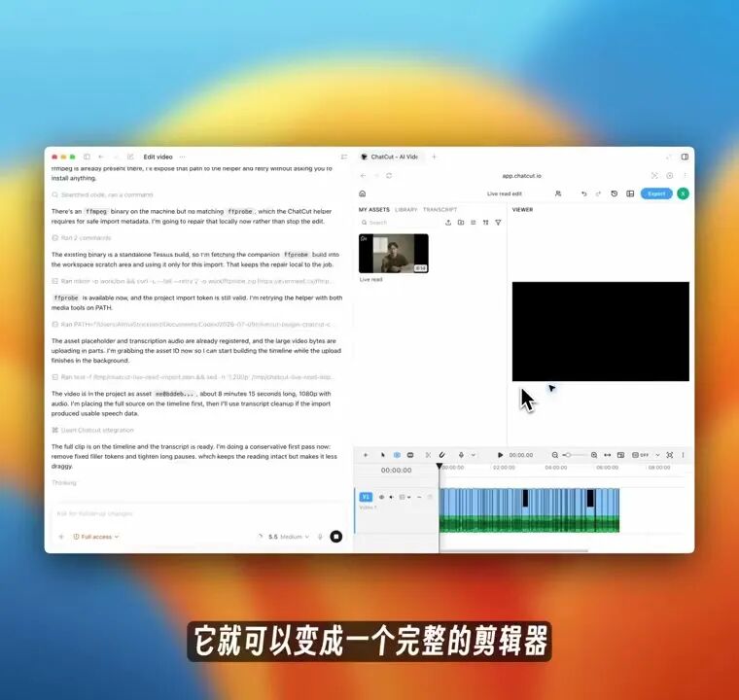Stop the running response with the black button
The width and height of the screenshot is (739, 700).
336,537
